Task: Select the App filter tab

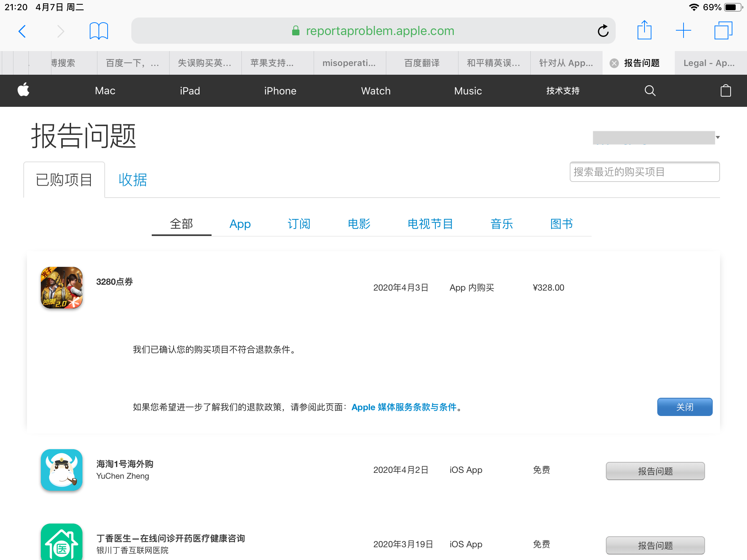Action: point(240,224)
